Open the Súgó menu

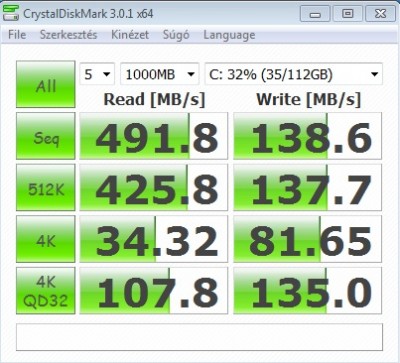(x=176, y=35)
